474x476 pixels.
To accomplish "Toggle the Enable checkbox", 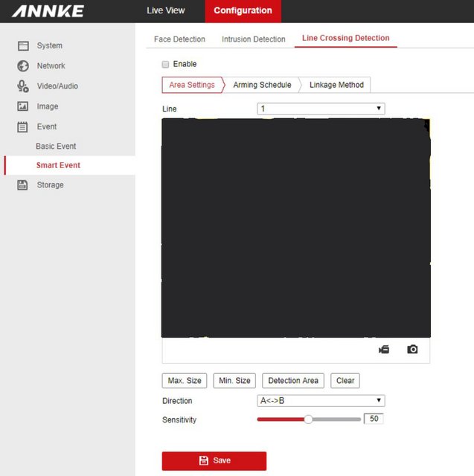I will [165, 65].
